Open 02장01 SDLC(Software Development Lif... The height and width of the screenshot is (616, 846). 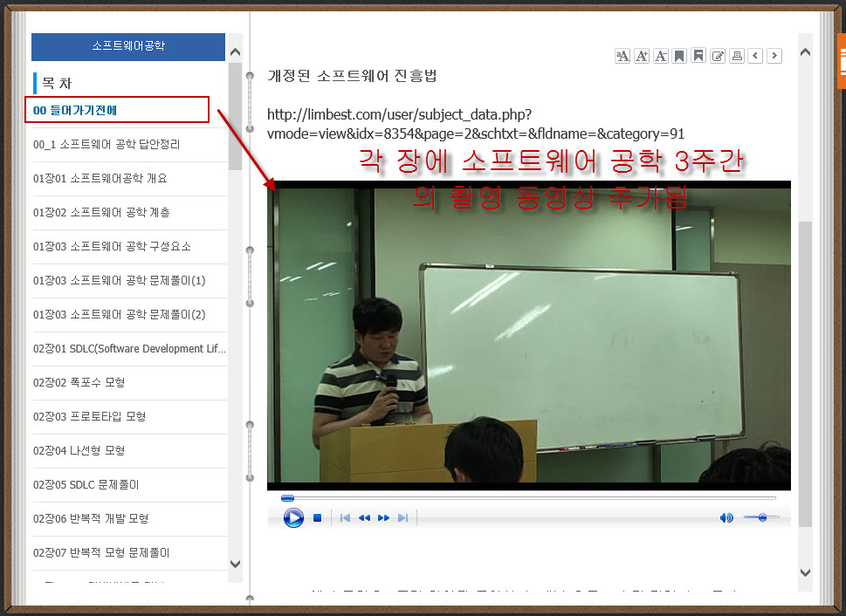pos(130,348)
